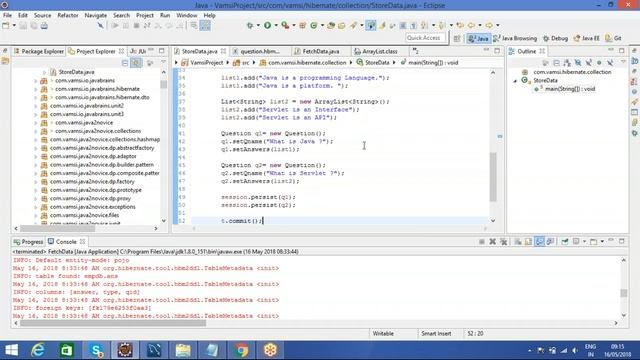Click the New Java Class toolbar icon
640x360 pixels.
click(313, 25)
